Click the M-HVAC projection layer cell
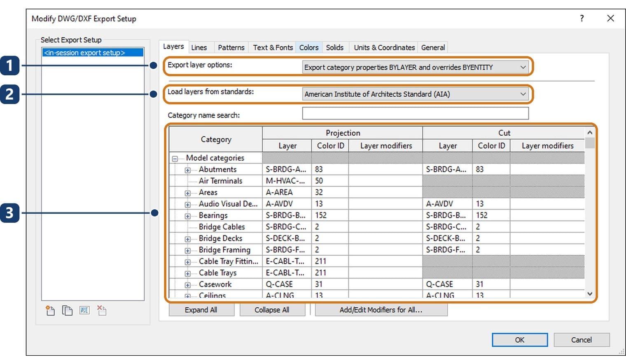 click(287, 181)
